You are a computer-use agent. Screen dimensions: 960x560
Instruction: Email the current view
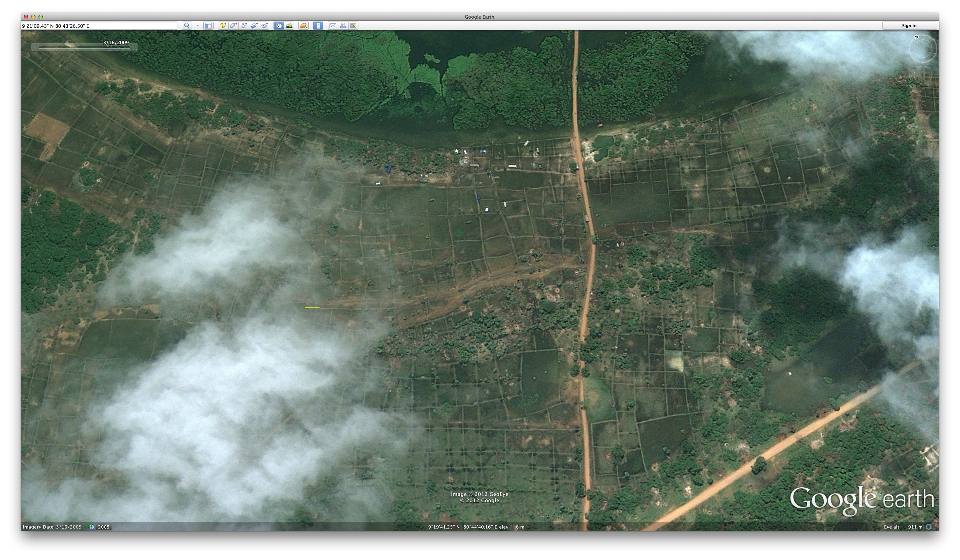(x=332, y=26)
